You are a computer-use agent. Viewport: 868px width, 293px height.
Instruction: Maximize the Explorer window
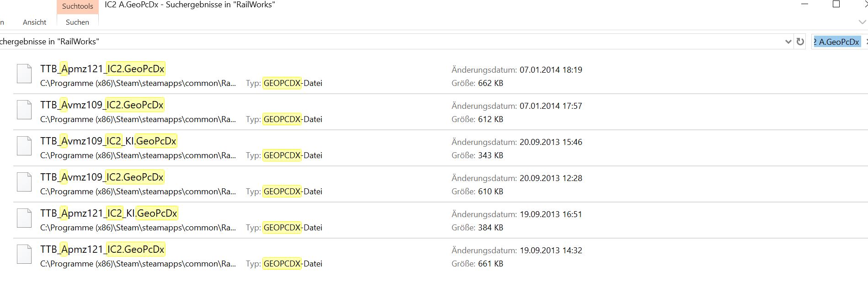(x=836, y=5)
